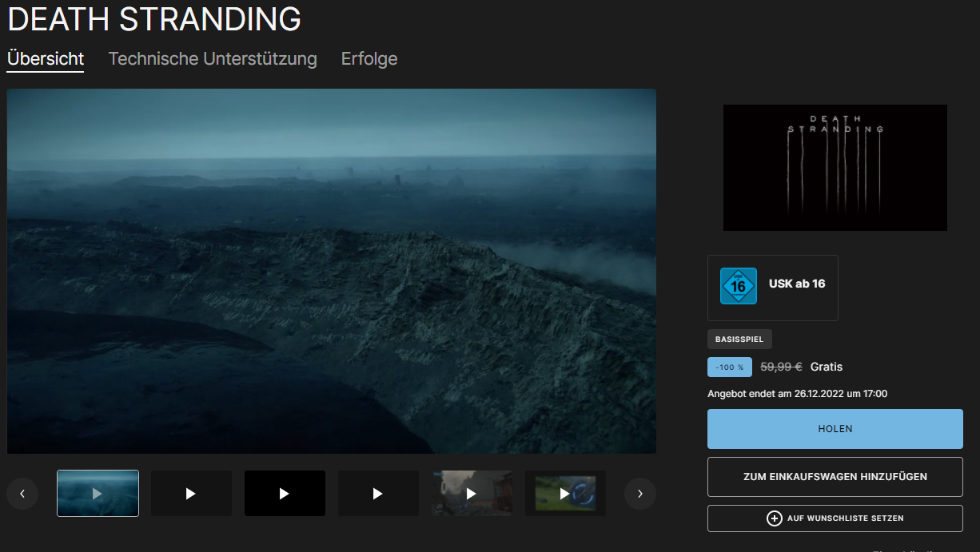Viewport: 980px width, 552px height.
Task: Go to next media with right arrow
Action: (x=640, y=494)
